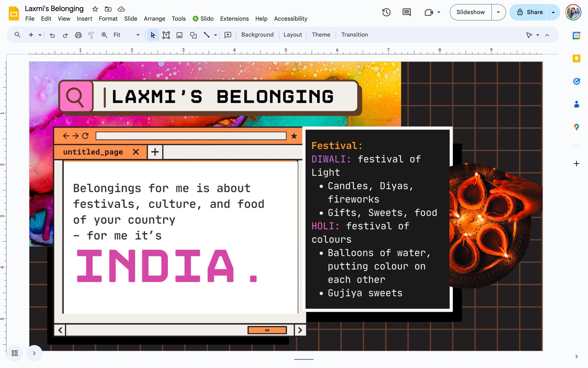Image resolution: width=588 pixels, height=368 pixels.
Task: Open version history via the clock icon
Action: pos(386,12)
